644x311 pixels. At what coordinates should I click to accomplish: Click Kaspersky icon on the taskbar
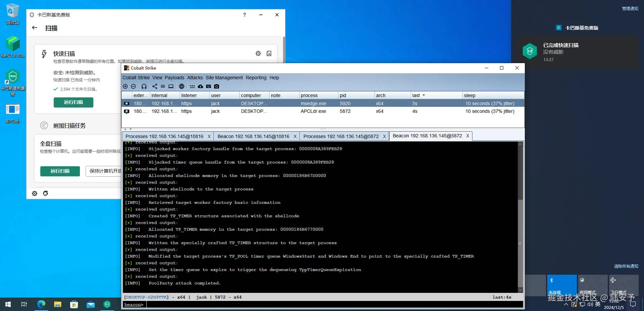107,304
